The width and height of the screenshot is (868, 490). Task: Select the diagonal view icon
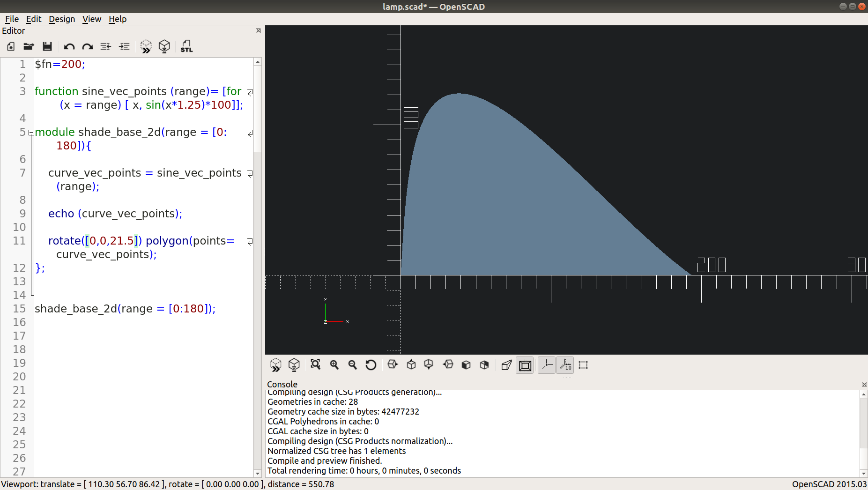[484, 365]
